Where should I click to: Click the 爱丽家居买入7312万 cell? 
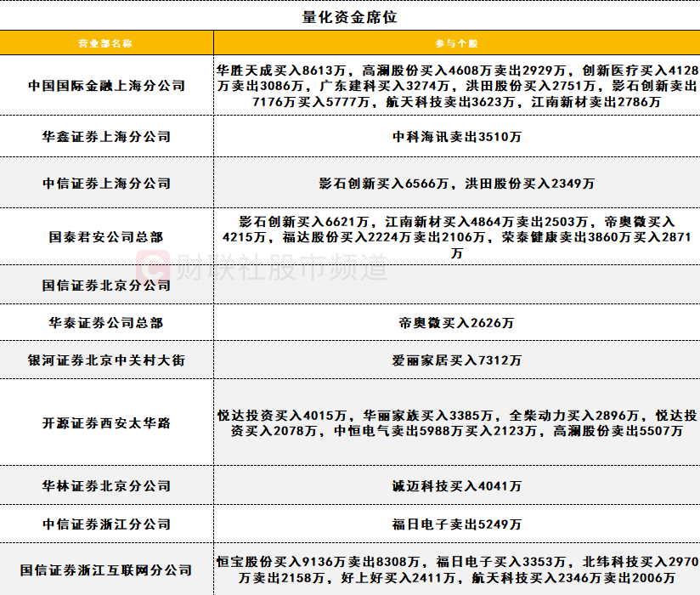point(457,360)
